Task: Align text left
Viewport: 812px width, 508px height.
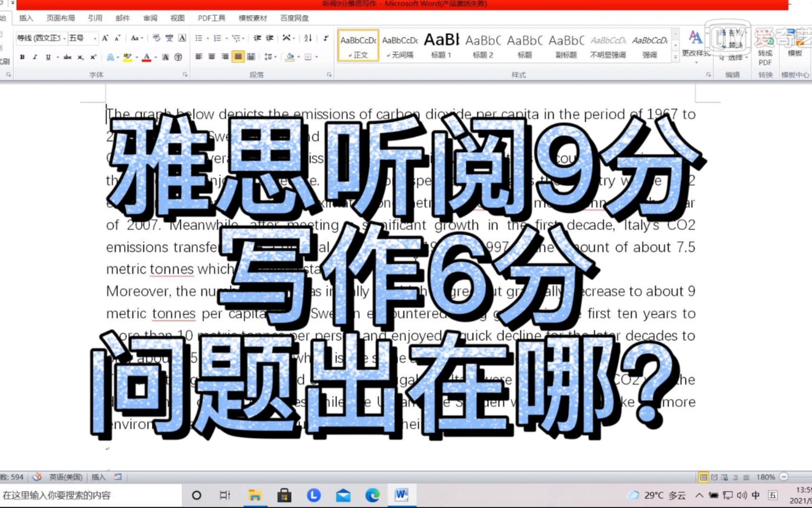Action: (198, 57)
